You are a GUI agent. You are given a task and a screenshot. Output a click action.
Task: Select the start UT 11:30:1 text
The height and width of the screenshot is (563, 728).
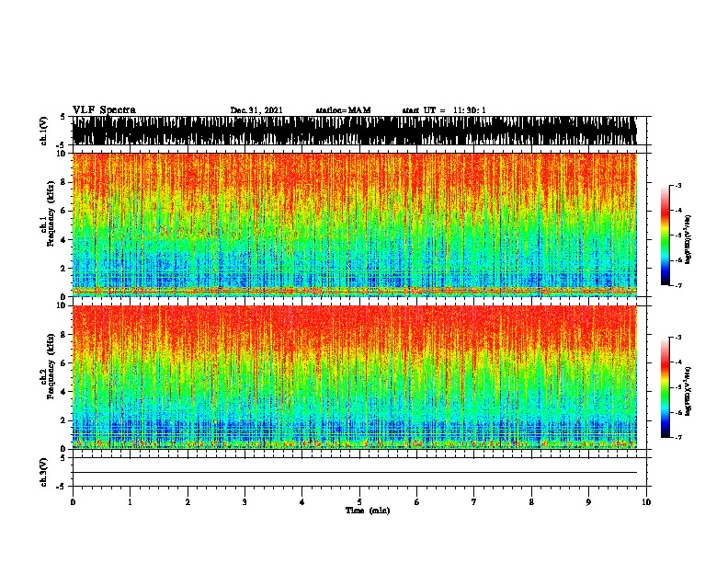[x=444, y=110]
